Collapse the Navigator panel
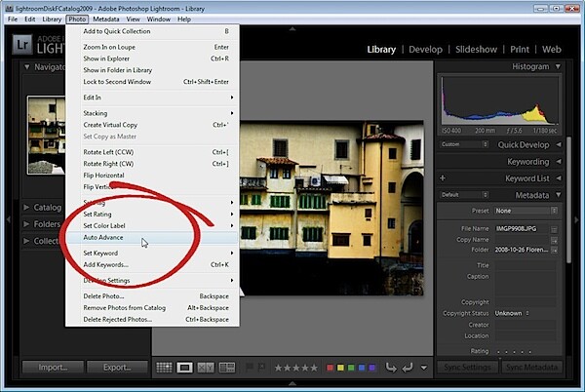585x392 pixels. 26,67
